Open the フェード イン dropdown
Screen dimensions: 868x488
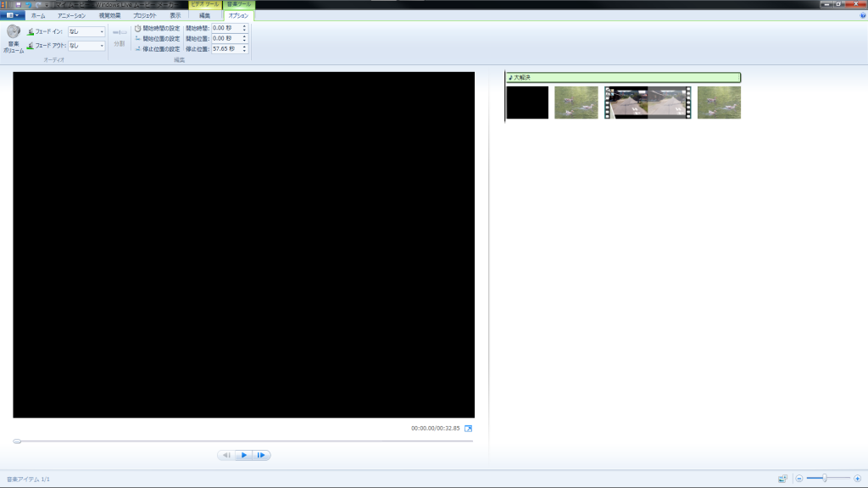point(86,31)
